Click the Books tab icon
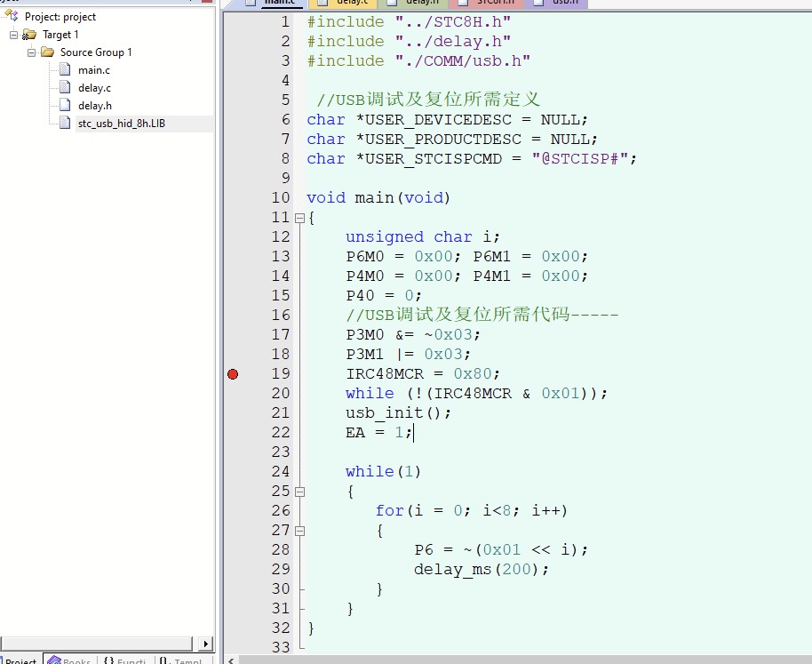 click(54, 660)
